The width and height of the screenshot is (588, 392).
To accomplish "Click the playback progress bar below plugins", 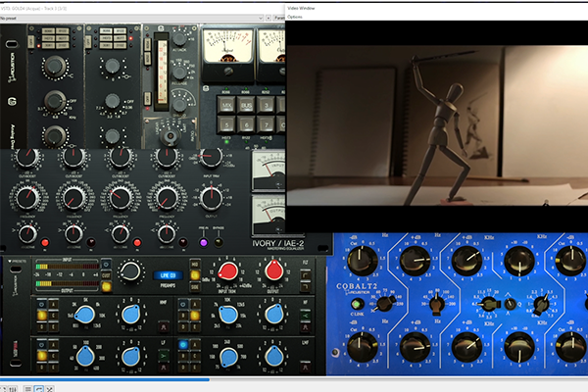I will coord(294,379).
